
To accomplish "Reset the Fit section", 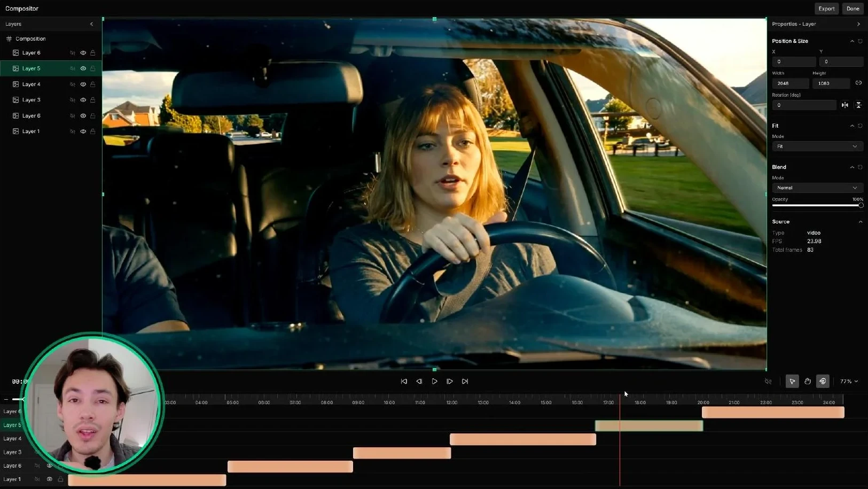I will [x=860, y=126].
